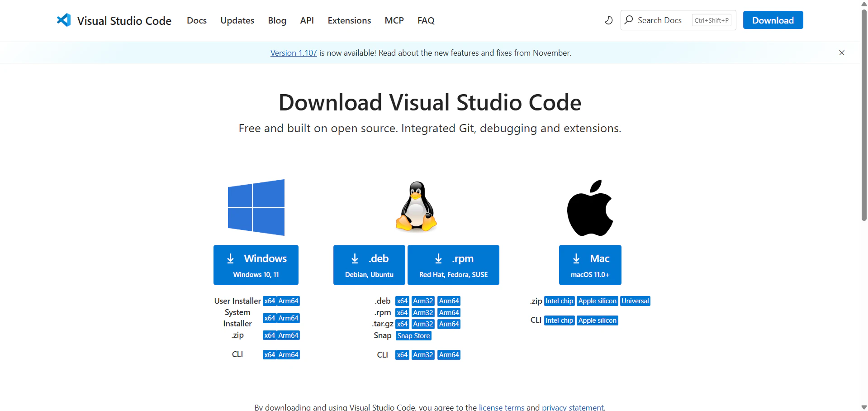Download VS Code for Mac
868x411 pixels.
coord(590,265)
